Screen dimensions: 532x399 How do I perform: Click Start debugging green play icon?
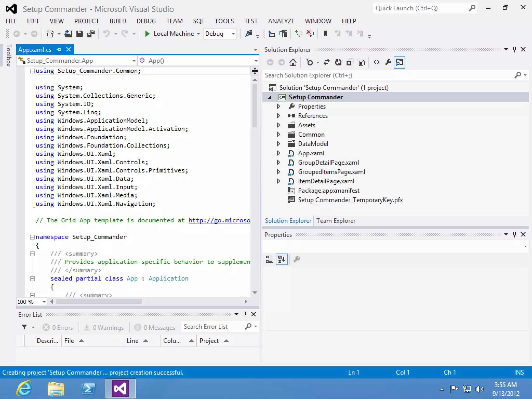click(x=147, y=34)
